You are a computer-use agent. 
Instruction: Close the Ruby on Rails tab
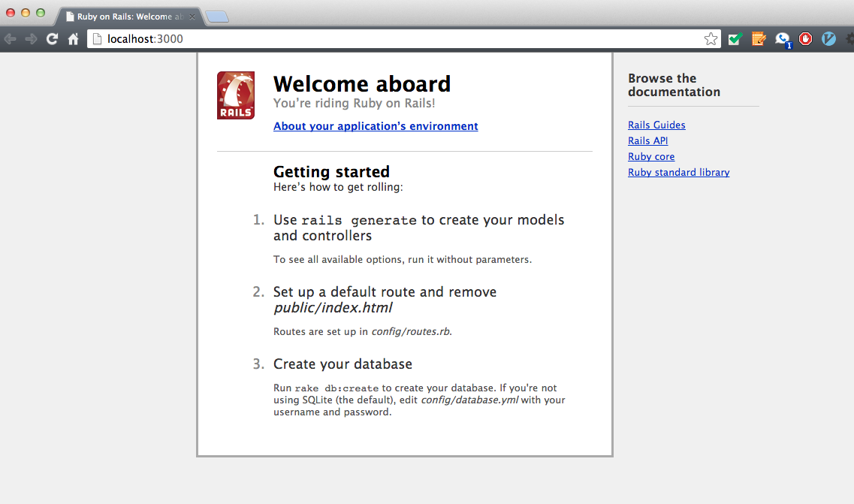click(x=192, y=17)
